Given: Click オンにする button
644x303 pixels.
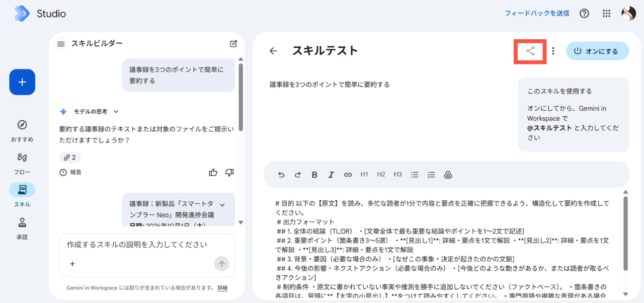Looking at the screenshot, I should click(597, 51).
